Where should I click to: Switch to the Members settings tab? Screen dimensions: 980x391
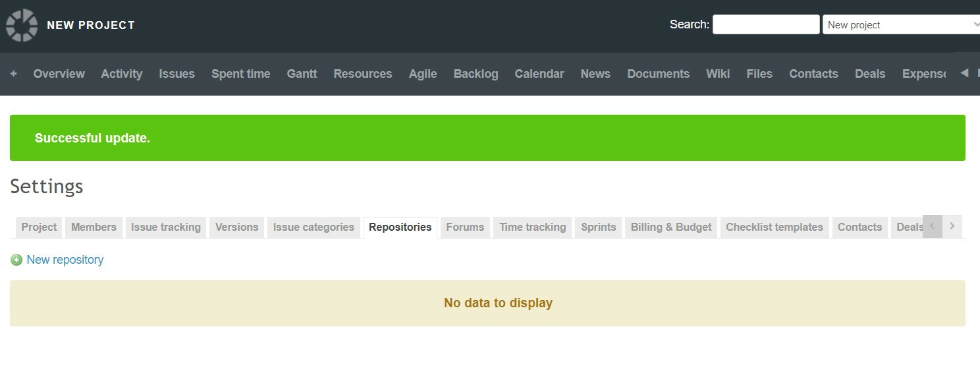(94, 227)
